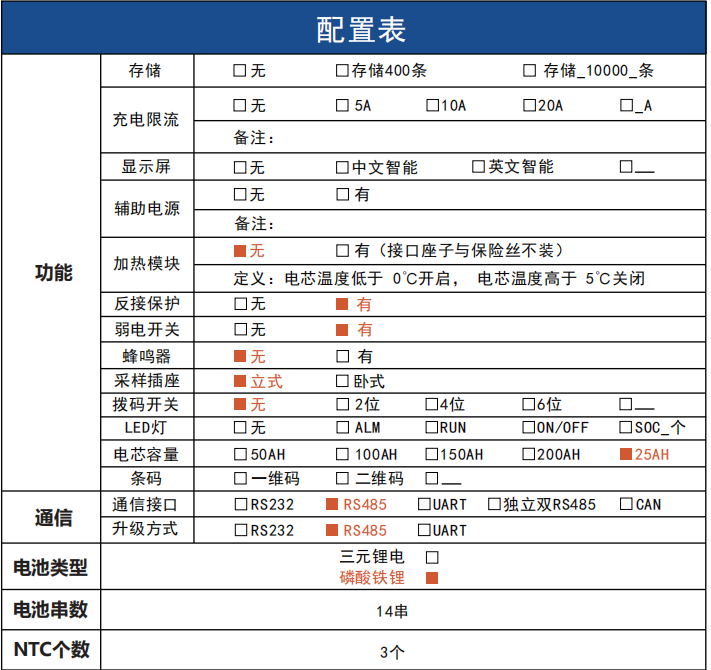This screenshot has width=711, height=670.
Task: Check the 二维码 barcode option
Action: pos(342,478)
